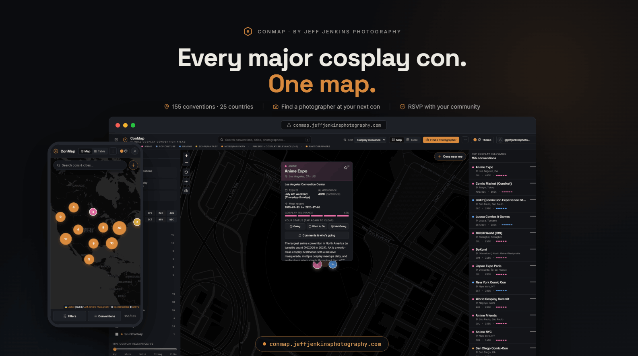
Task: Select World Cosplay Summit in the list
Action: click(x=503, y=303)
